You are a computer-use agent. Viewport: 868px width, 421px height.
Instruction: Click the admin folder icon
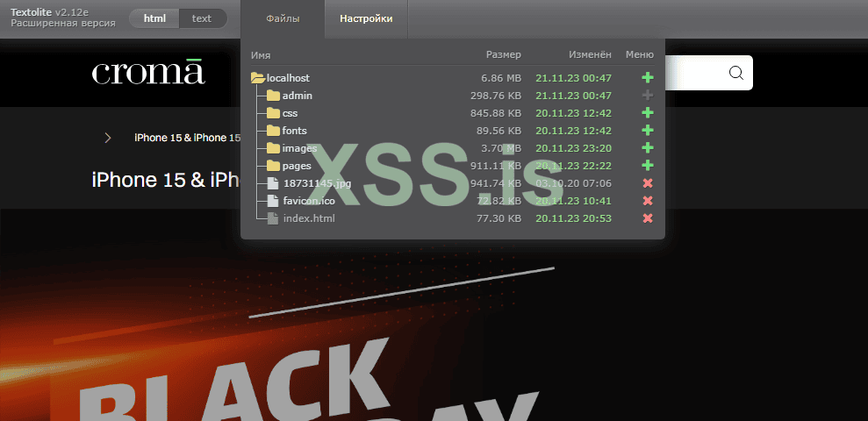pyautogui.click(x=274, y=96)
